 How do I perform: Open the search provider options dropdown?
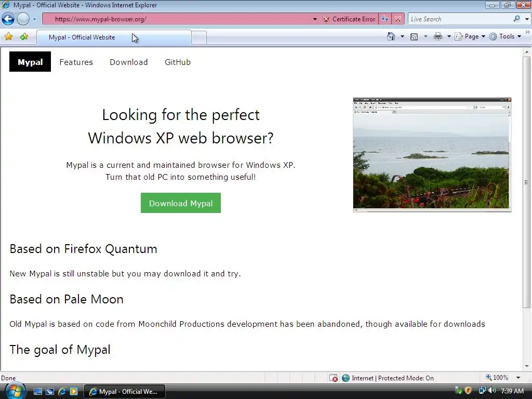527,19
